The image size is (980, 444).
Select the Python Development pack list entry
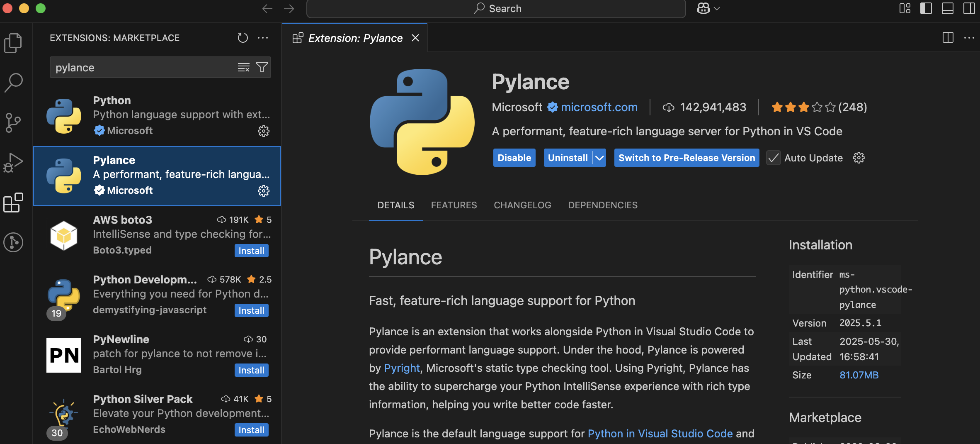157,295
